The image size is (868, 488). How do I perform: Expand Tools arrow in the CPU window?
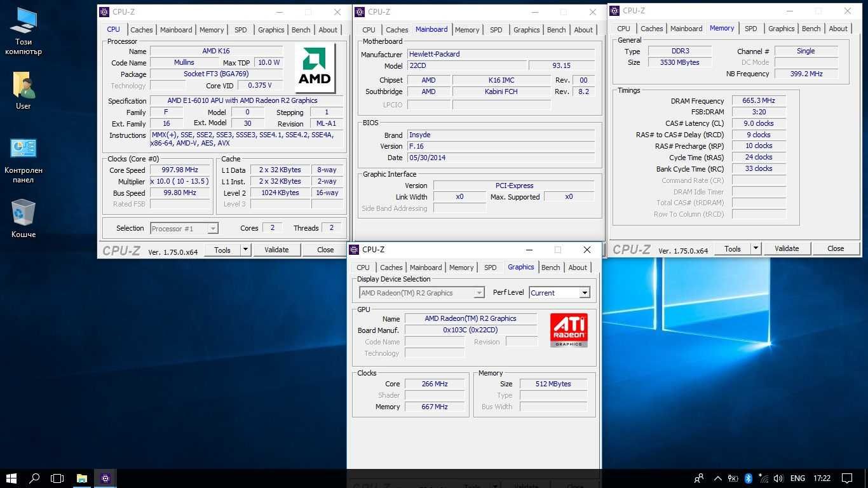coord(245,250)
